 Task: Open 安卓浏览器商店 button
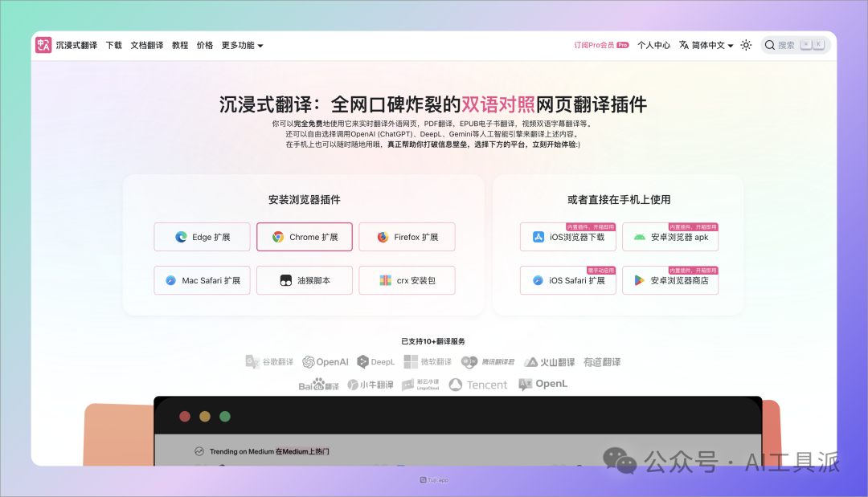[x=670, y=280]
